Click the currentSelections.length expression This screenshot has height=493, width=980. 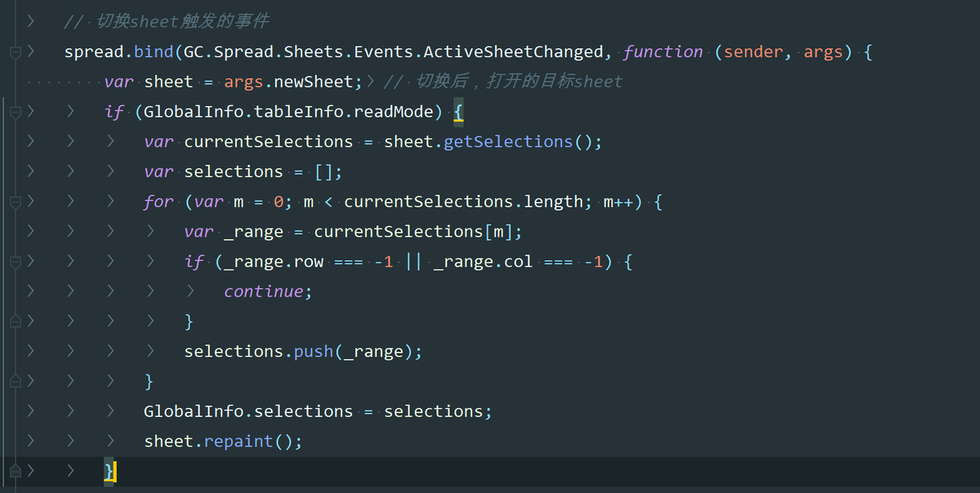(463, 202)
